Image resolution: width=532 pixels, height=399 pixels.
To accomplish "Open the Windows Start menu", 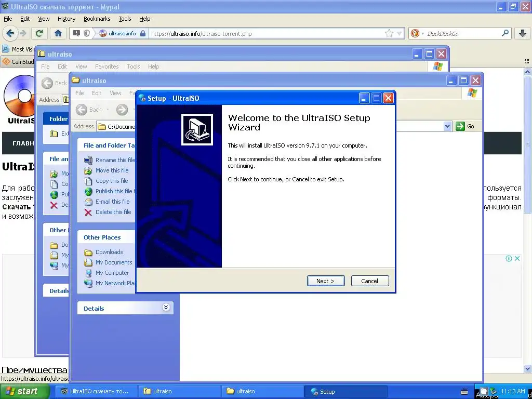I will click(24, 392).
